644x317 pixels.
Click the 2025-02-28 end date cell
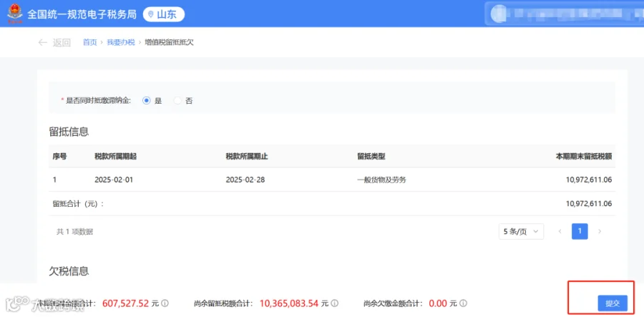pyautogui.click(x=245, y=180)
